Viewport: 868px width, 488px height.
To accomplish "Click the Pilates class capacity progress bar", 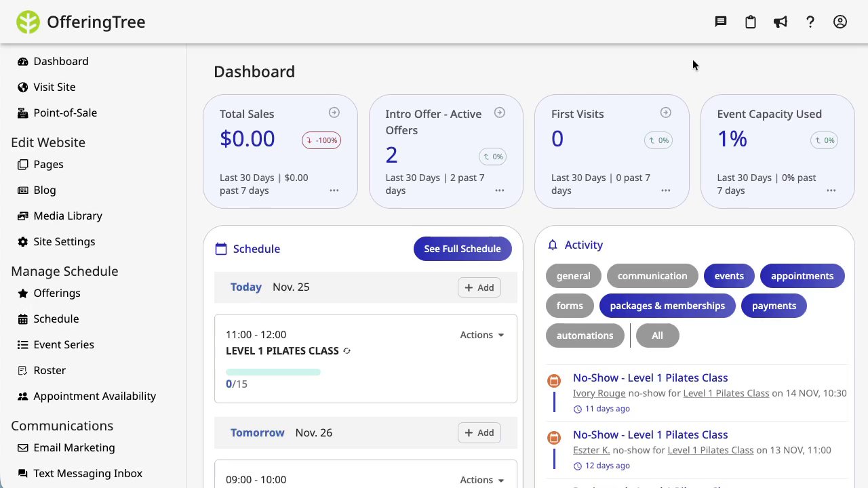I will point(273,372).
